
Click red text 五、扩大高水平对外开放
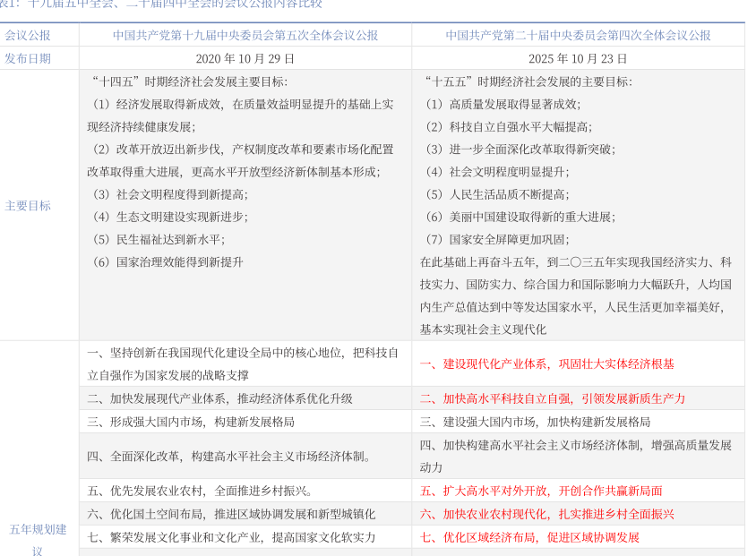pyautogui.click(x=541, y=491)
